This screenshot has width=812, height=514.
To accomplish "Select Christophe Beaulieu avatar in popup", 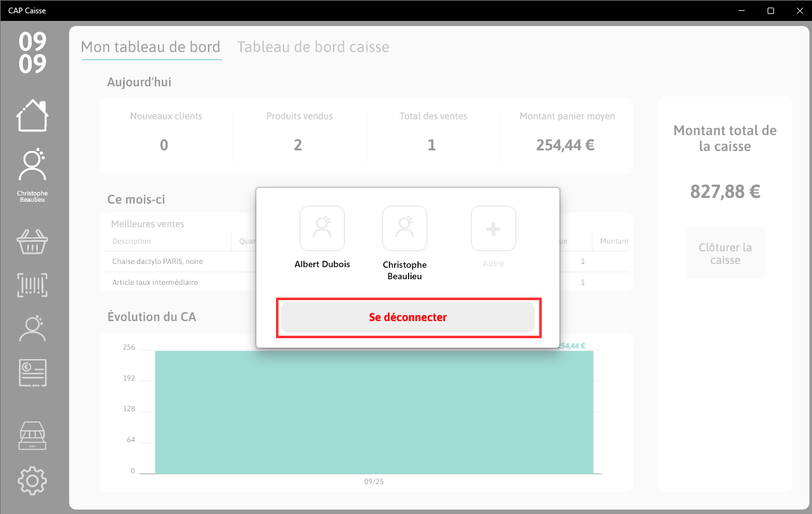I will 405,228.
